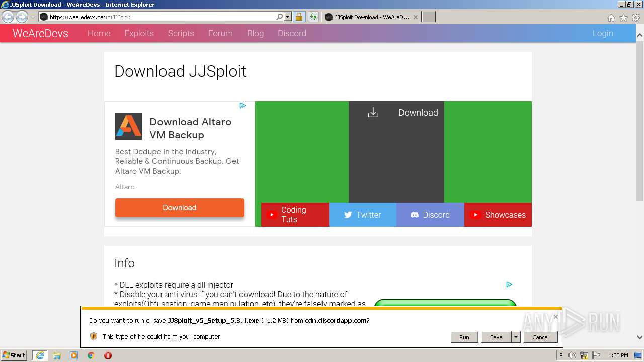The width and height of the screenshot is (644, 362).
Task: Click the security lock icon in address bar
Action: click(299, 17)
